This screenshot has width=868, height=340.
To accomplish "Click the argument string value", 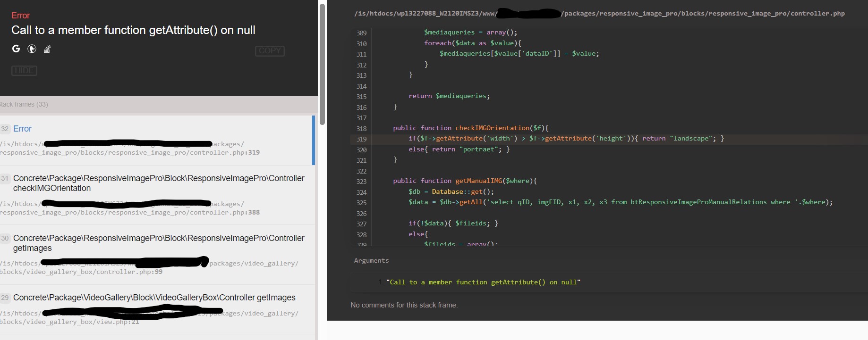I will tap(483, 282).
